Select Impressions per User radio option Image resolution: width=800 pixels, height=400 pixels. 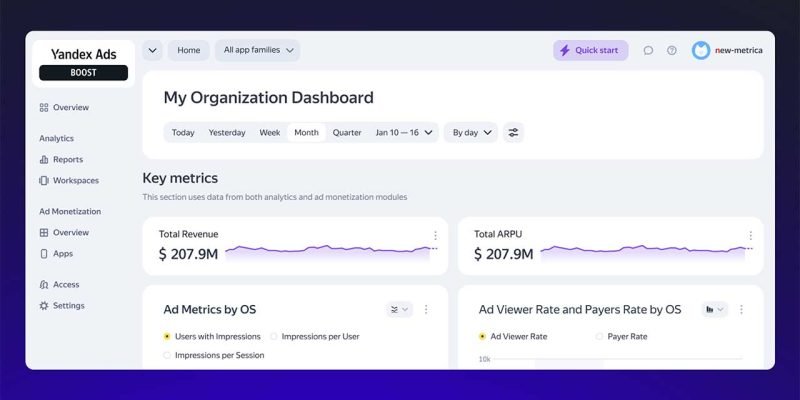[x=274, y=337]
